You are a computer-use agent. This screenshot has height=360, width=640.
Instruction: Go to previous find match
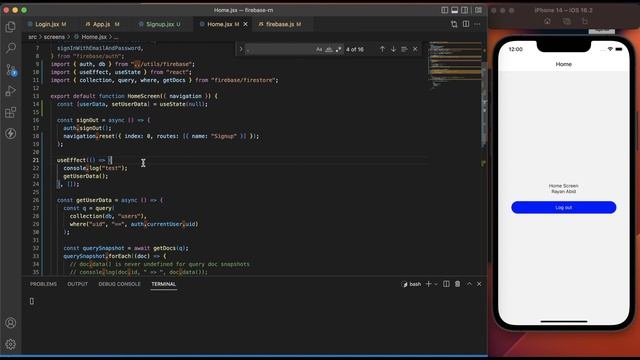click(382, 49)
